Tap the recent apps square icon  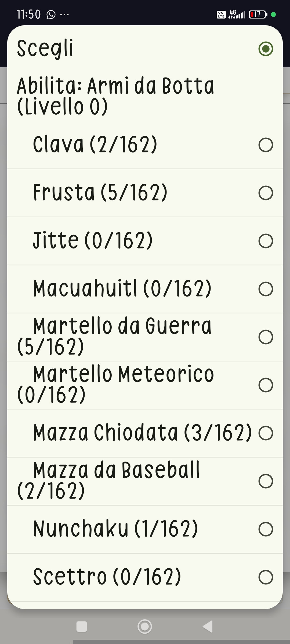point(82,627)
